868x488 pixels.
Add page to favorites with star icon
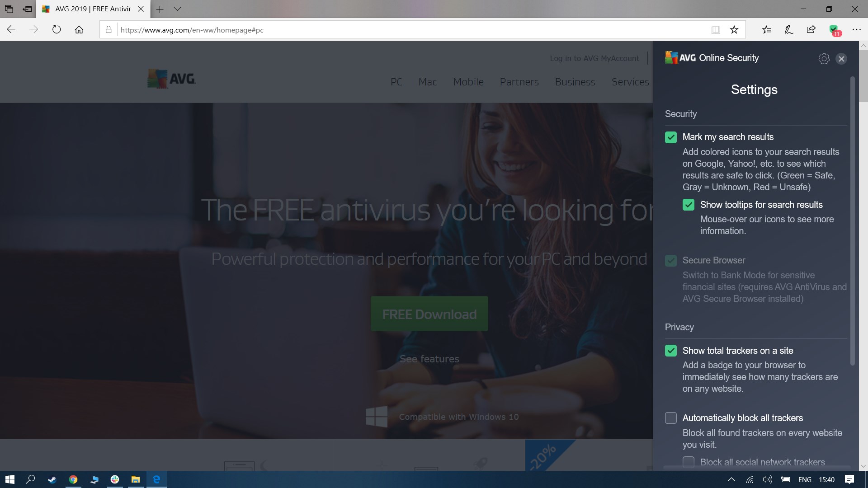click(x=734, y=30)
